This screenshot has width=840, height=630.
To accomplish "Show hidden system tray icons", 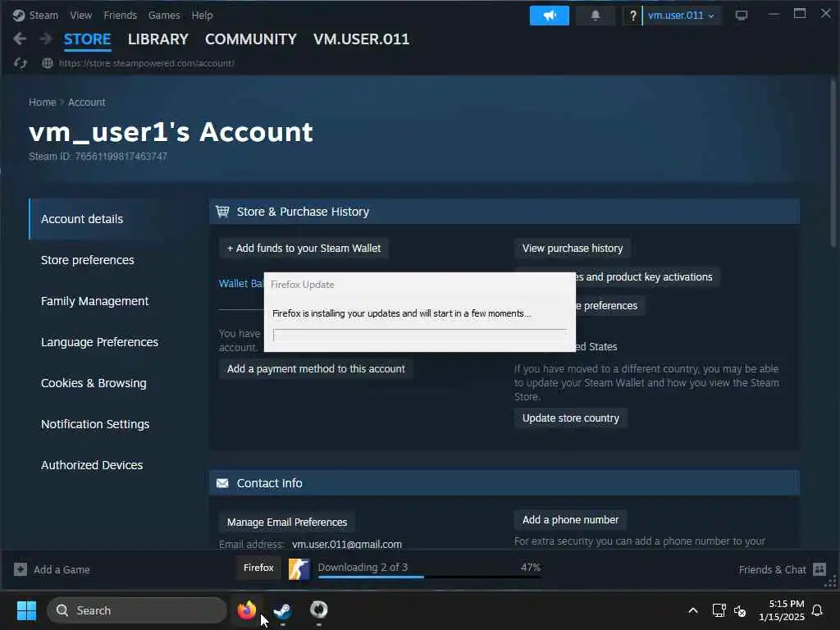I will [x=692, y=610].
